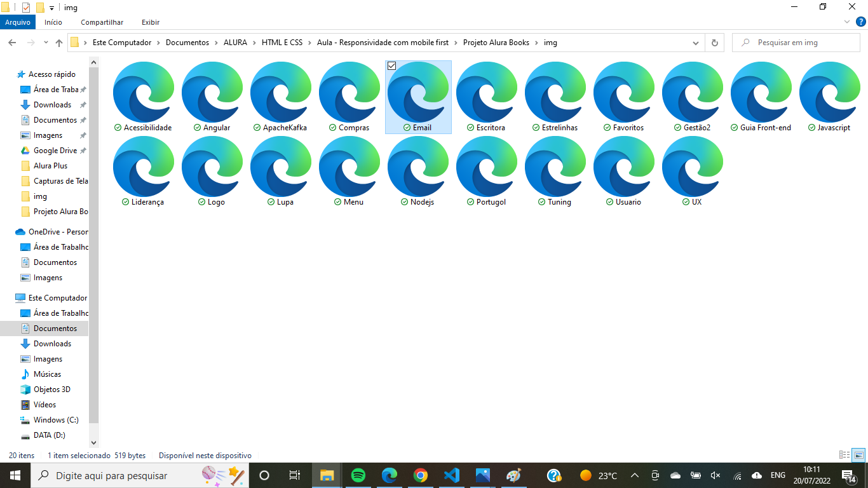Screen dimensions: 868x488
Task: Switch to large icons view layout
Action: 858,456
